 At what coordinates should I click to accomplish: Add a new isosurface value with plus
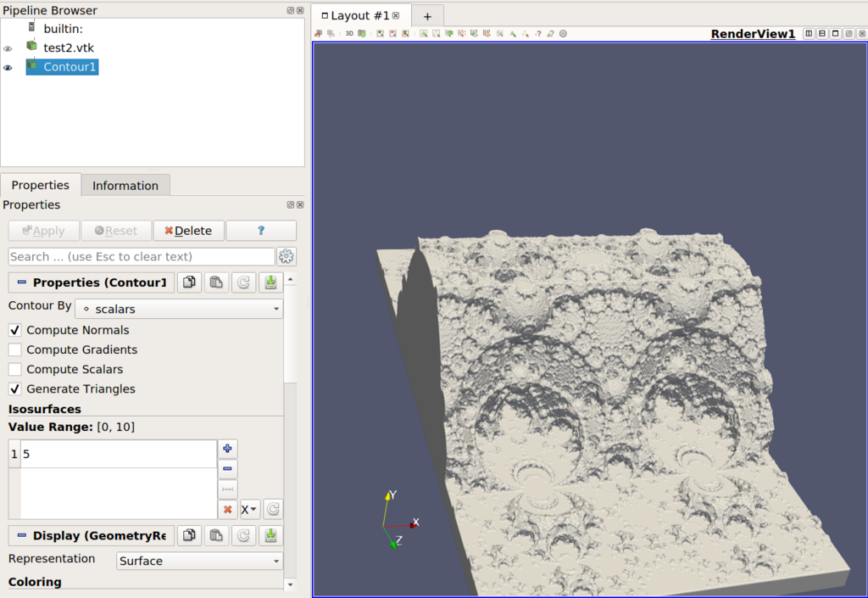(x=227, y=449)
